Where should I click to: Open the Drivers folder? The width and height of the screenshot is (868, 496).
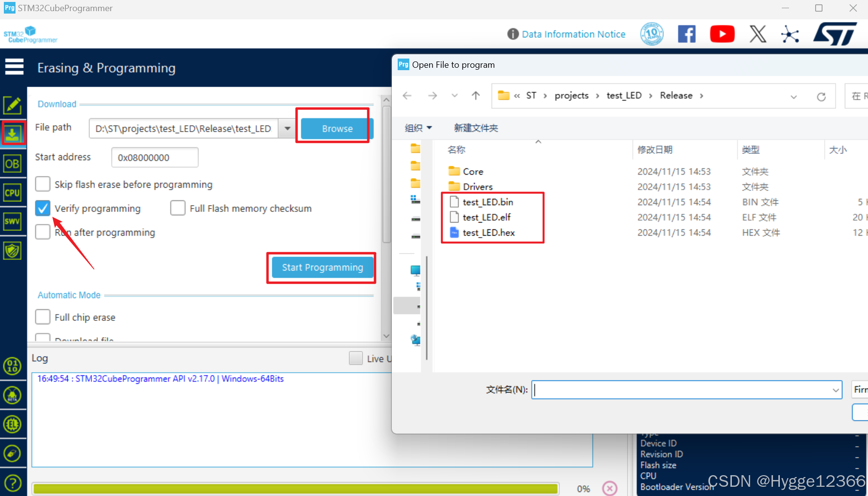click(x=478, y=187)
